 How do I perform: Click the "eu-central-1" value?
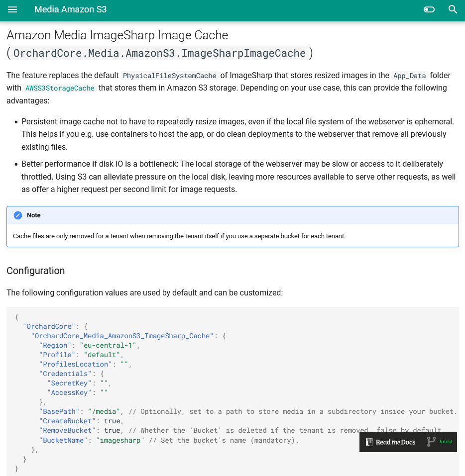pyautogui.click(x=108, y=346)
